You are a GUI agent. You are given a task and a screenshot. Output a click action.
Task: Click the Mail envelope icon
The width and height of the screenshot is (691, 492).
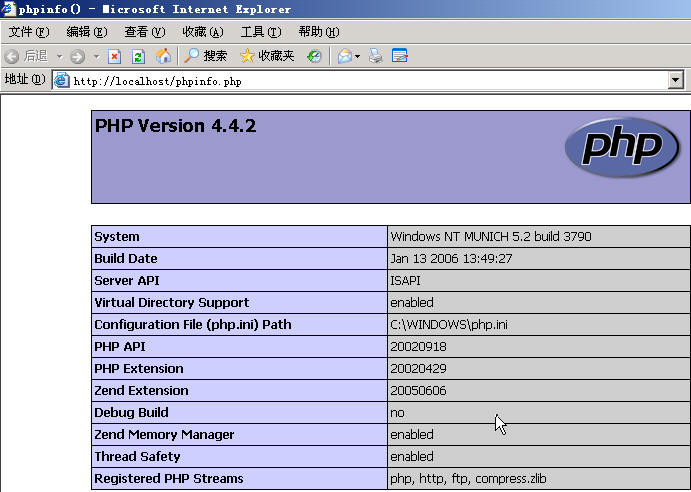[345, 56]
